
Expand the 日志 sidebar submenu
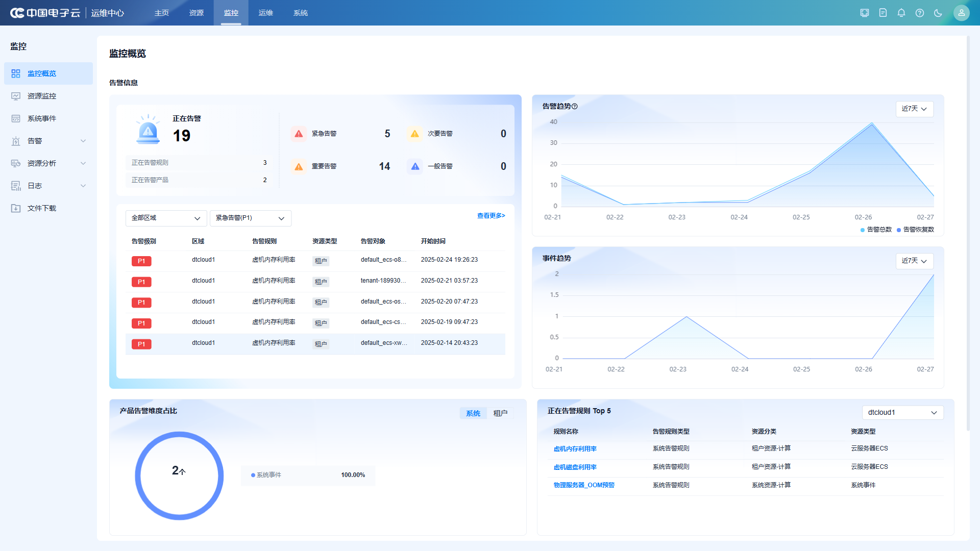[x=83, y=186]
